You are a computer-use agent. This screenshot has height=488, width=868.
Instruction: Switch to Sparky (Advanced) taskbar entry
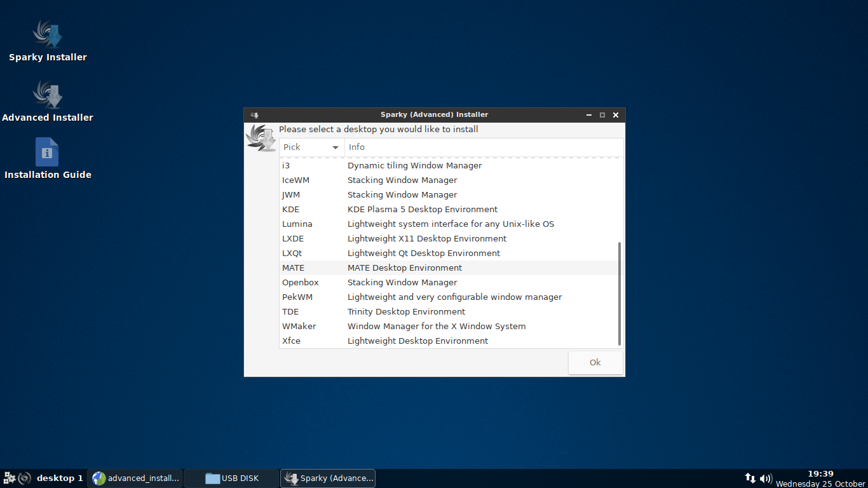(328, 478)
